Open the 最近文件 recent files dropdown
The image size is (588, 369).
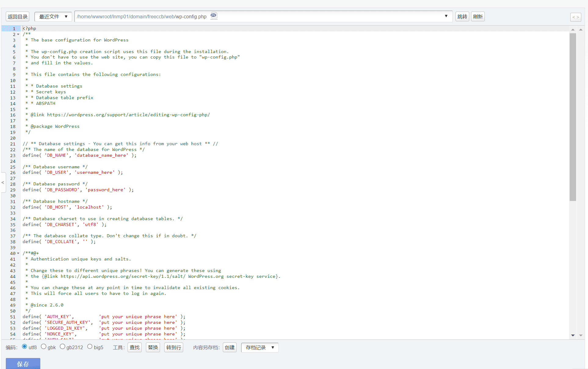tap(53, 16)
